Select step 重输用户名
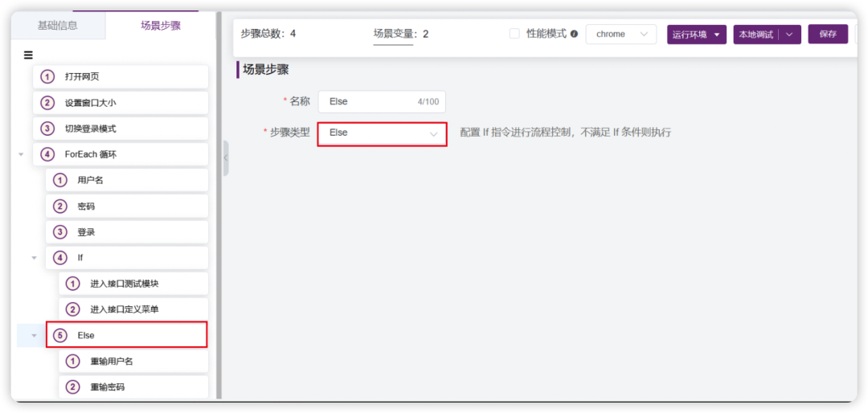This screenshot has width=868, height=413. click(133, 362)
